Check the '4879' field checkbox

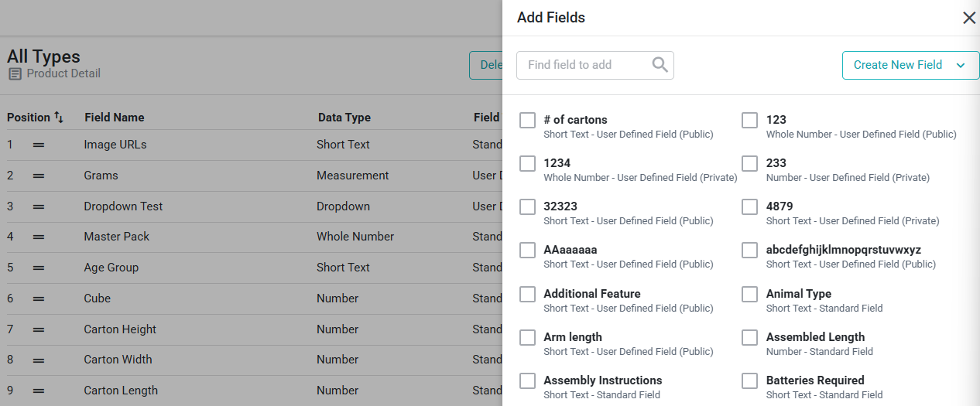click(749, 207)
